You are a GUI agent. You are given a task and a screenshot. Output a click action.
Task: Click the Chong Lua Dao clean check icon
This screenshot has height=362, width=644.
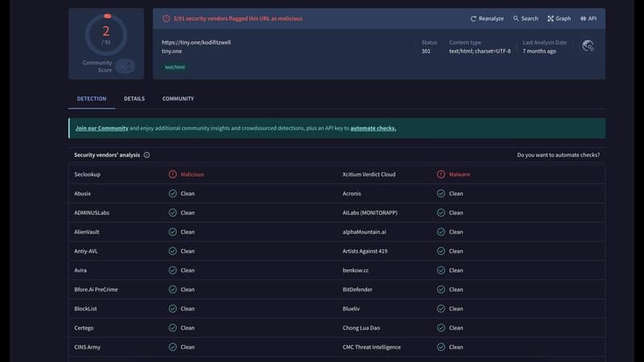pos(440,327)
